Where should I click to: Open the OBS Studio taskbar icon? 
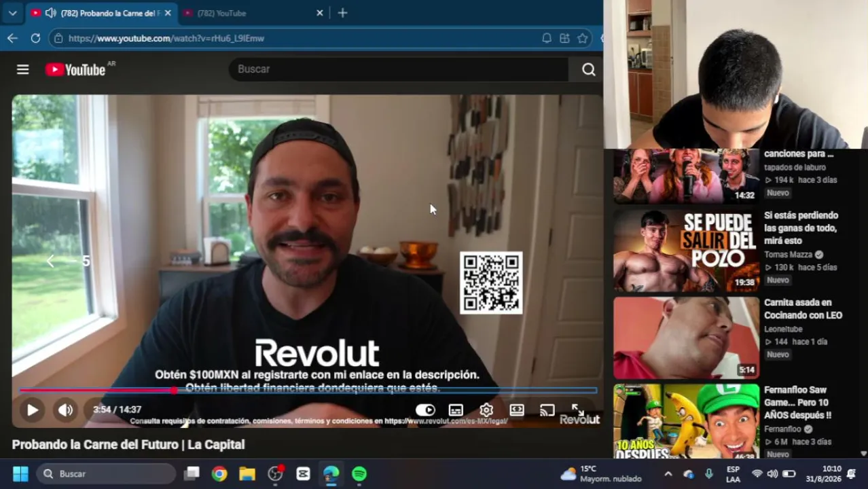(x=275, y=473)
